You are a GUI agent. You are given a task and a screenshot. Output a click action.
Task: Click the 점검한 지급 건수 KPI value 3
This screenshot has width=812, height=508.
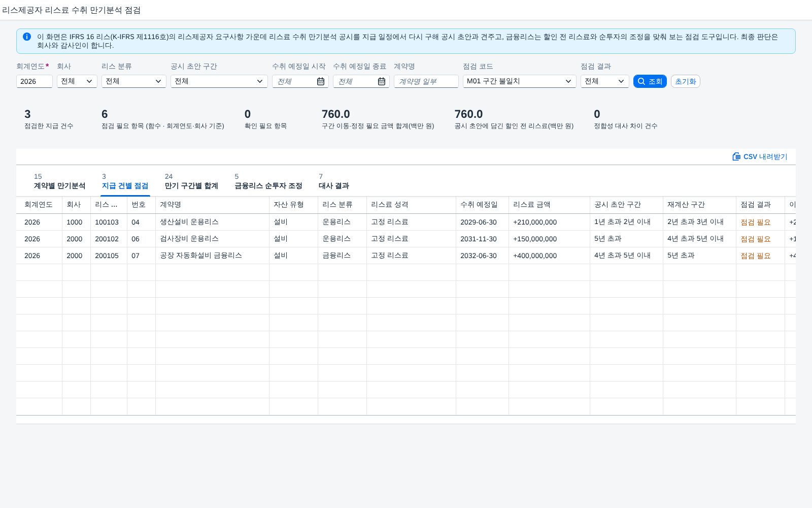tap(27, 114)
